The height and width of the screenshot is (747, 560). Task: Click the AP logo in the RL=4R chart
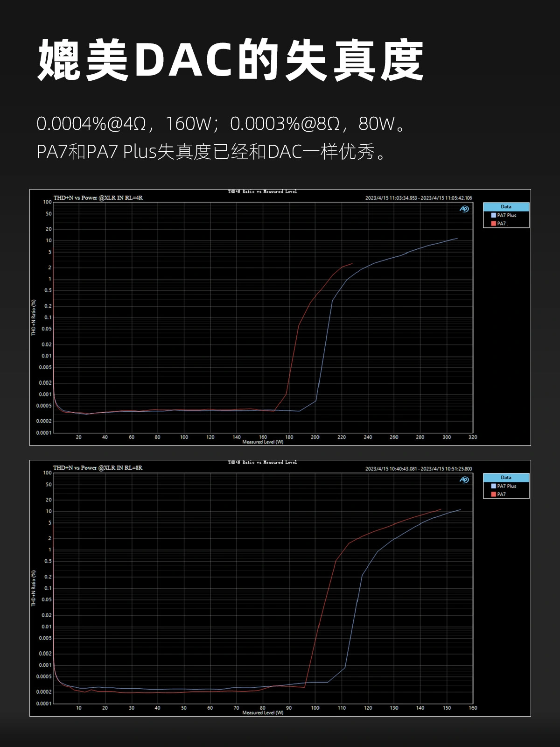click(464, 209)
